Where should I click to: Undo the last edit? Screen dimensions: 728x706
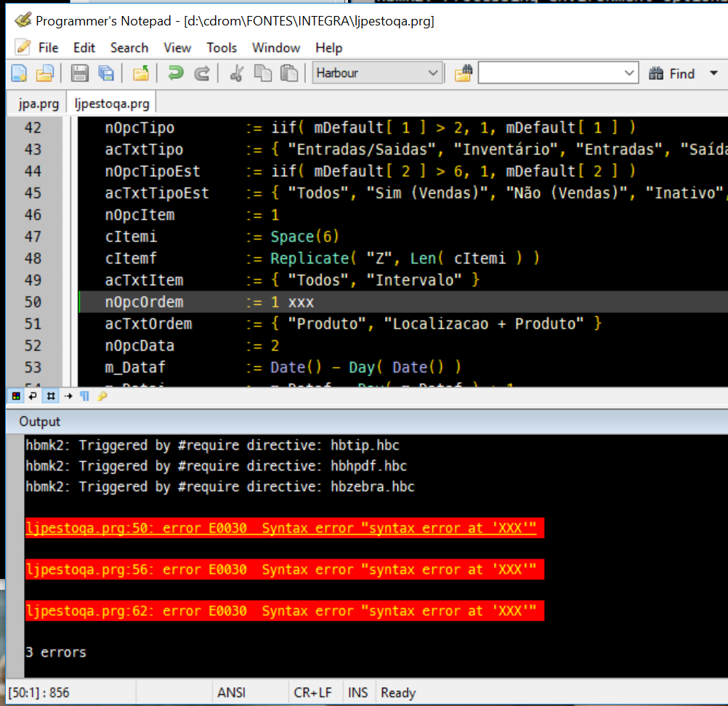pos(175,73)
